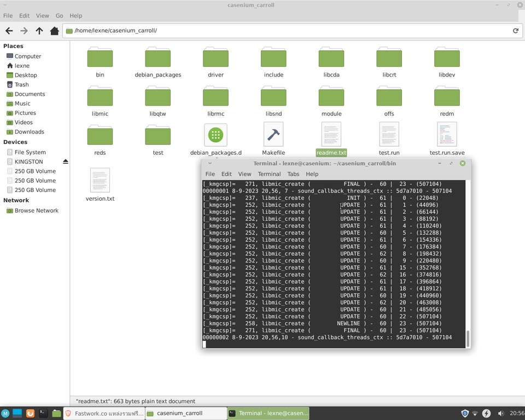Eject the KINGSTON device

[x=66, y=161]
